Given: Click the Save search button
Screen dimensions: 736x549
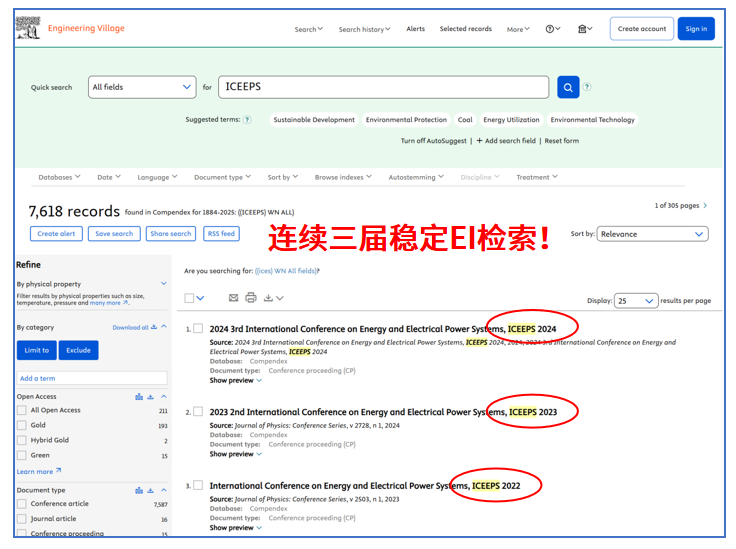Looking at the screenshot, I should (x=114, y=234).
